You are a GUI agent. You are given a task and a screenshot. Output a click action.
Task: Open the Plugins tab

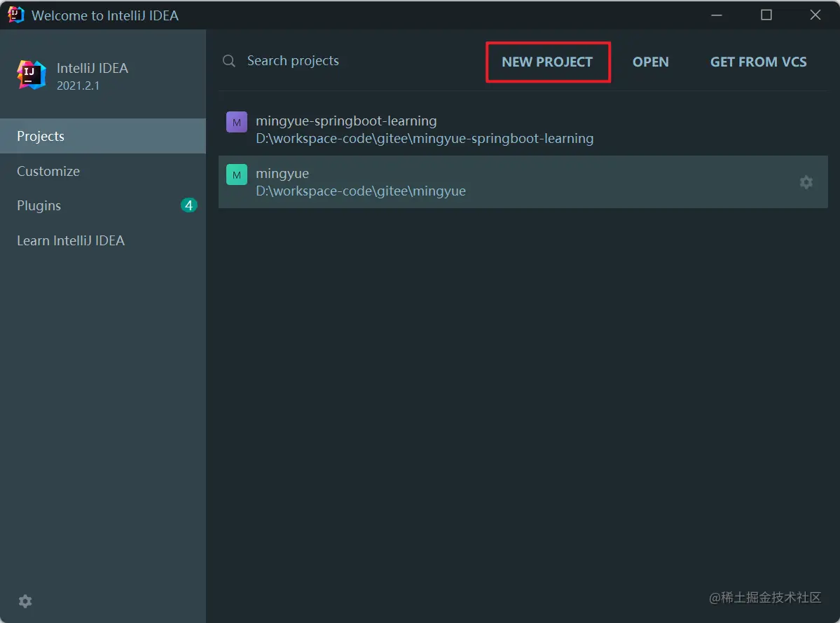[103, 206]
